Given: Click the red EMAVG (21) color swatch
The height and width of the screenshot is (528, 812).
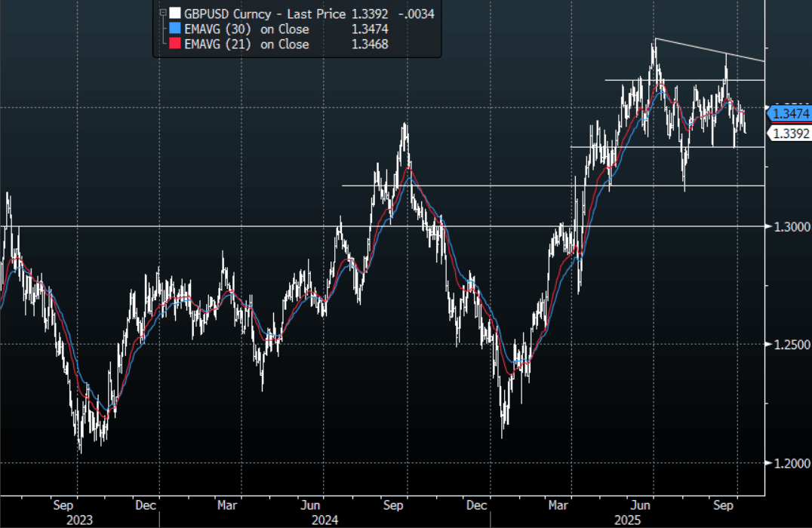Looking at the screenshot, I should coord(175,45).
